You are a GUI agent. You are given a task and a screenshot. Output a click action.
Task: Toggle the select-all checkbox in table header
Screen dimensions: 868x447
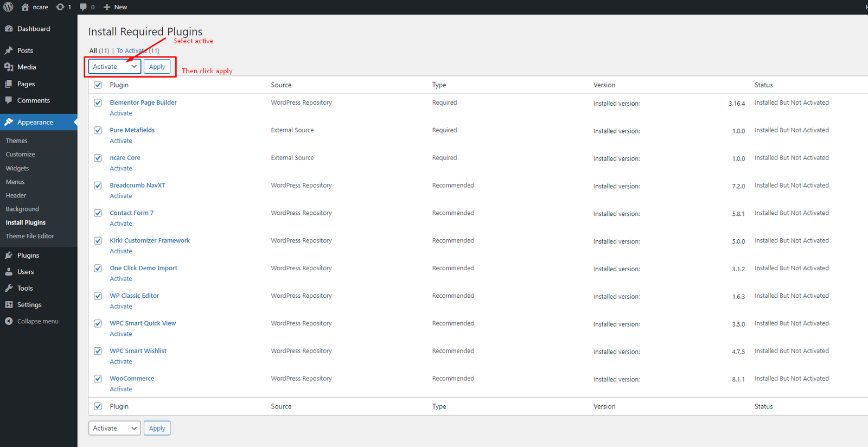tap(98, 85)
